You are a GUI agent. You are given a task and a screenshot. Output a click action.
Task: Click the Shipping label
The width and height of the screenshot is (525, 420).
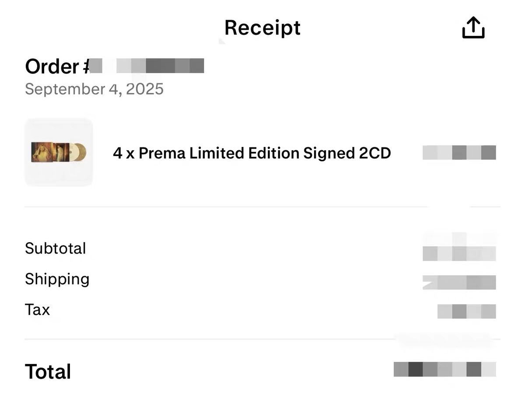click(57, 279)
